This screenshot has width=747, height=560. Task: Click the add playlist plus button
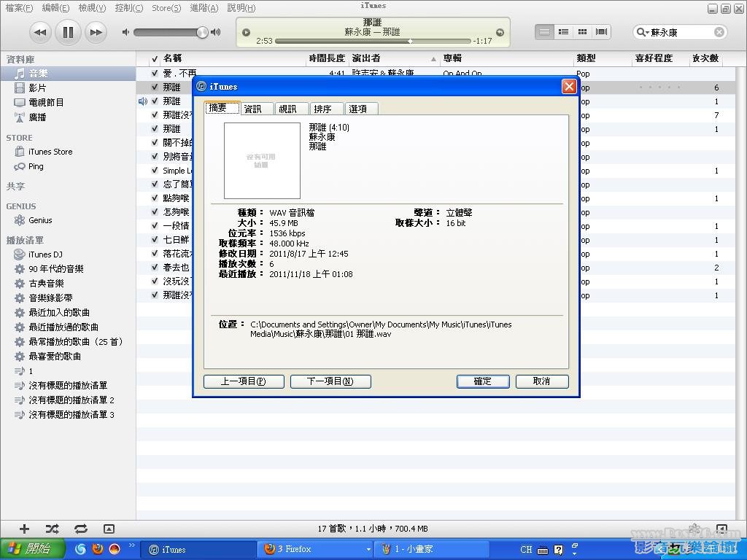(x=24, y=529)
